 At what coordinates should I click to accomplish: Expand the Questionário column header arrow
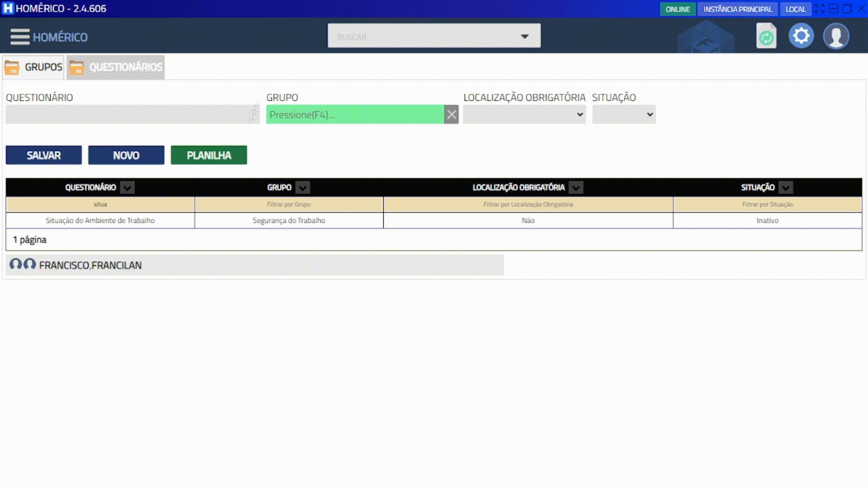tap(127, 188)
